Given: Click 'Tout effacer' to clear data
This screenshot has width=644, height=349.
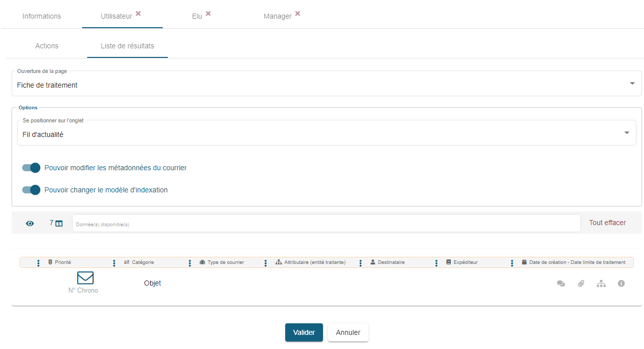Looking at the screenshot, I should (607, 223).
